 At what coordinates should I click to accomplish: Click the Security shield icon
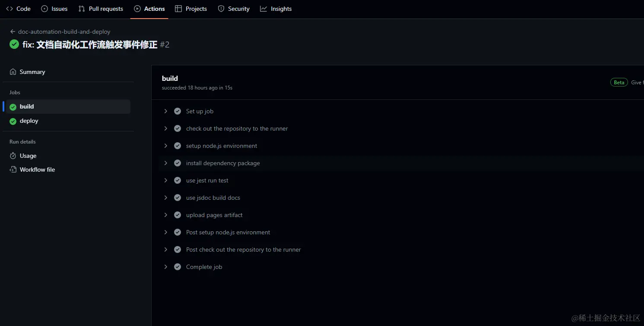(221, 9)
